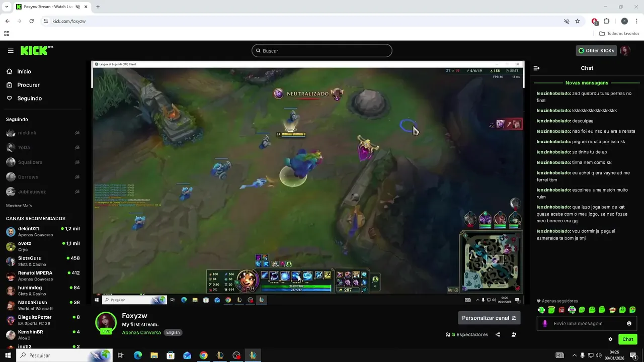Show the Espectadores viewer count
644x362 pixels.
[467, 334]
